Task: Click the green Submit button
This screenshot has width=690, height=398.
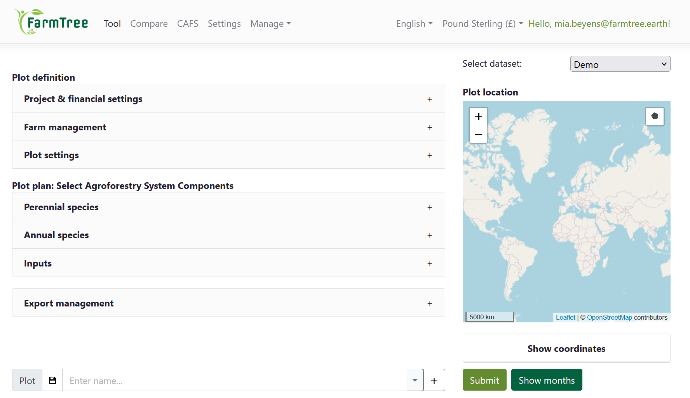Action: click(484, 380)
